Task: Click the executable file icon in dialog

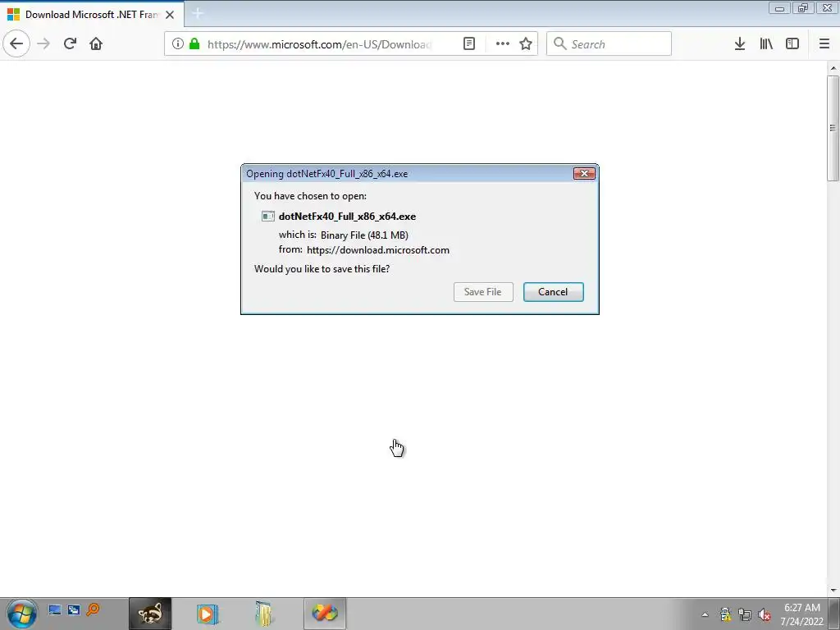Action: [268, 217]
